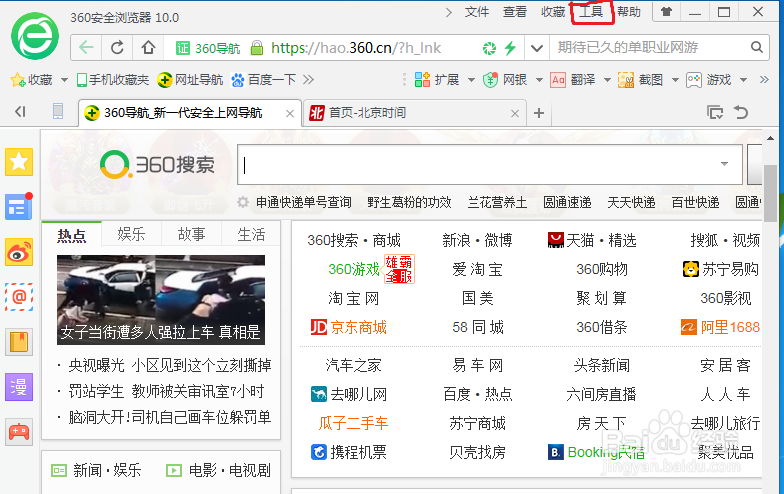Open address bar history dropdown chevron
The height and width of the screenshot is (494, 784).
[x=536, y=48]
